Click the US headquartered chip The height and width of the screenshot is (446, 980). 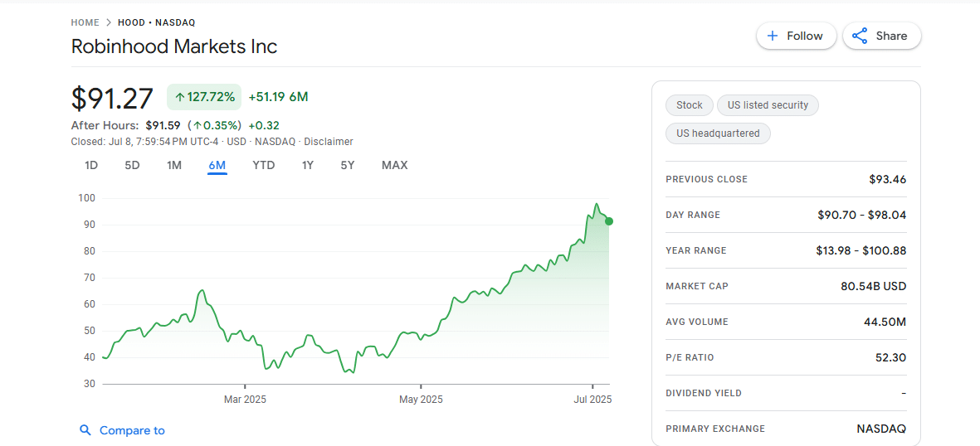tap(718, 133)
